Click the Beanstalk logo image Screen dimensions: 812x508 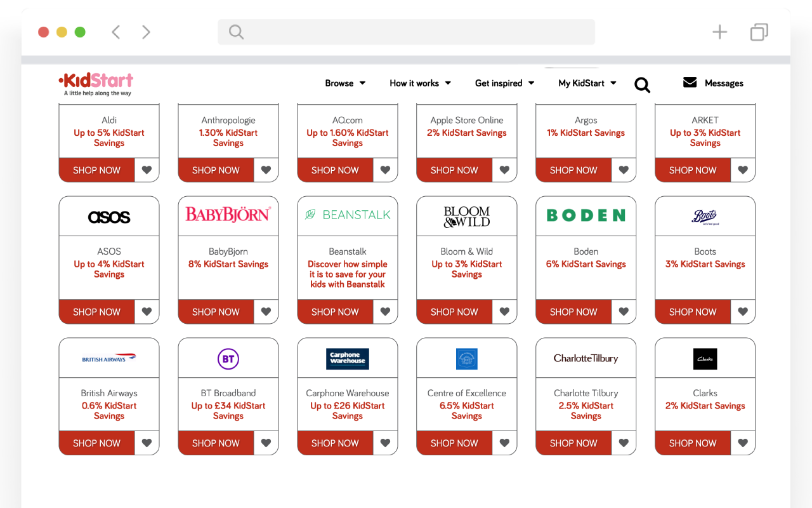pyautogui.click(x=348, y=215)
